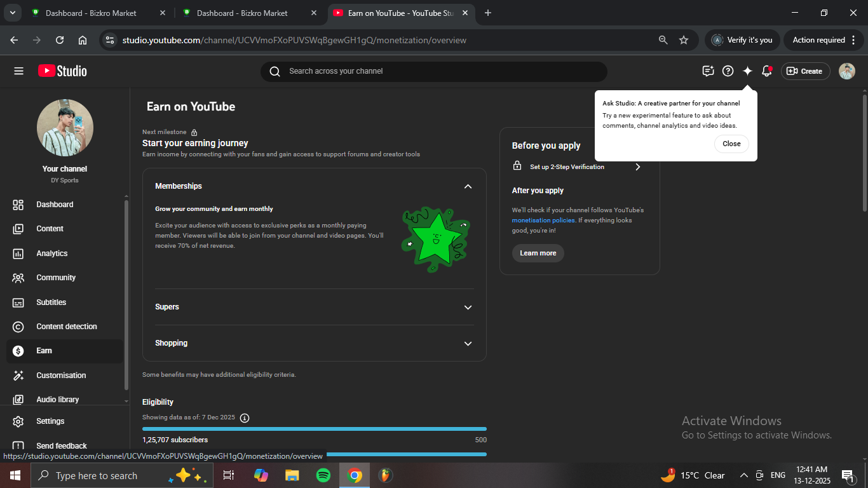Viewport: 868px width, 488px height.
Task: Open the notifications bell
Action: point(767,71)
